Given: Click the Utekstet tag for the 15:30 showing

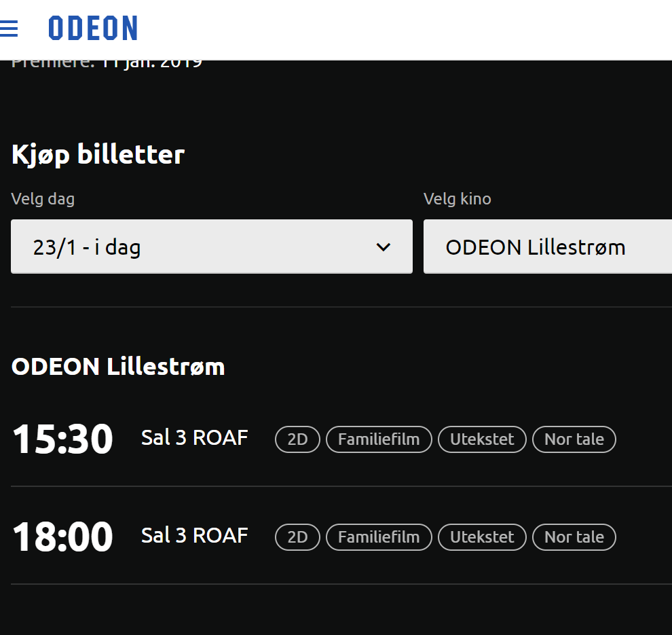Looking at the screenshot, I should (x=482, y=439).
